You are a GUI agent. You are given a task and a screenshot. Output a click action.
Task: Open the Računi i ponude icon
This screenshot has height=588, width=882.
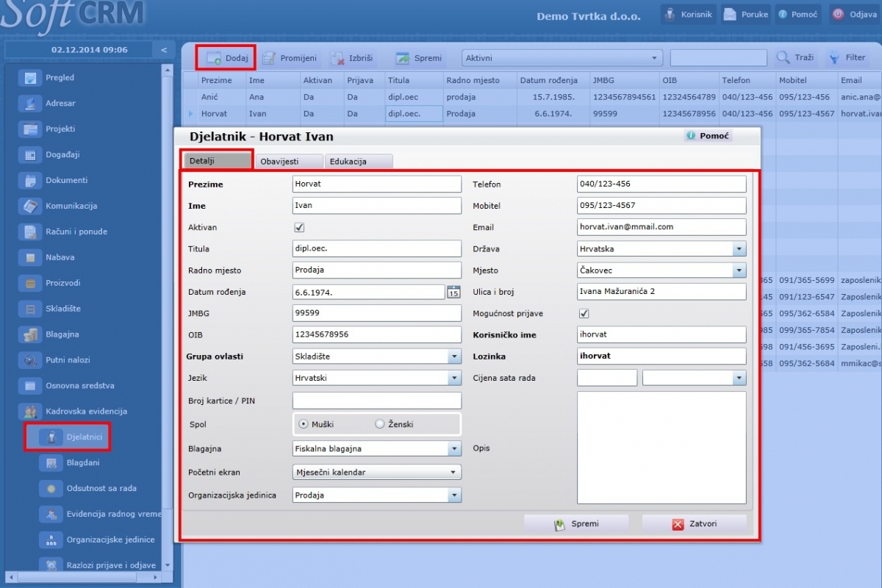click(x=30, y=232)
